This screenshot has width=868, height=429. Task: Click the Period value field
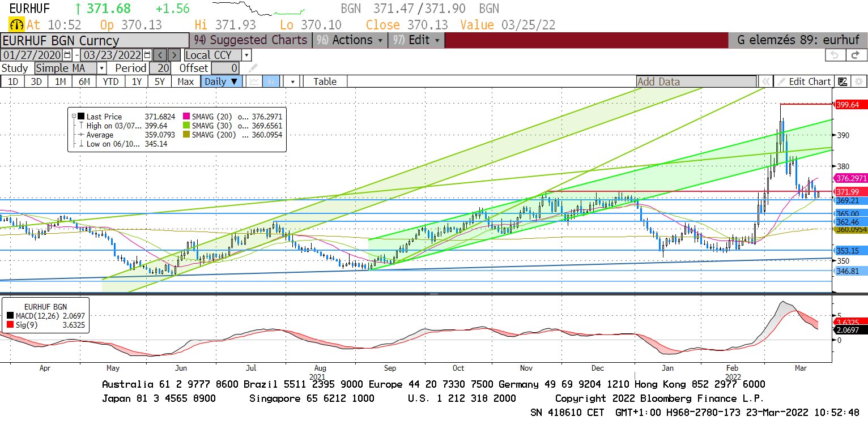click(160, 68)
